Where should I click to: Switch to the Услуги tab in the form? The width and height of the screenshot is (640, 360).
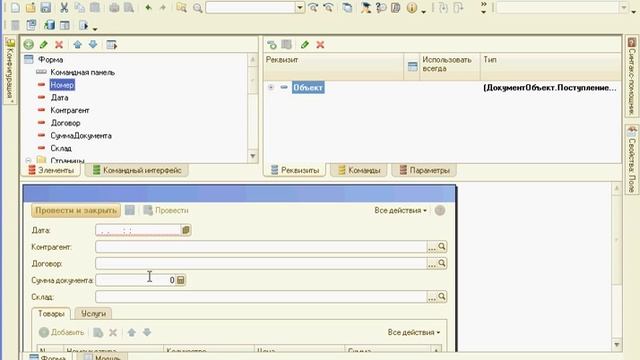(x=93, y=313)
